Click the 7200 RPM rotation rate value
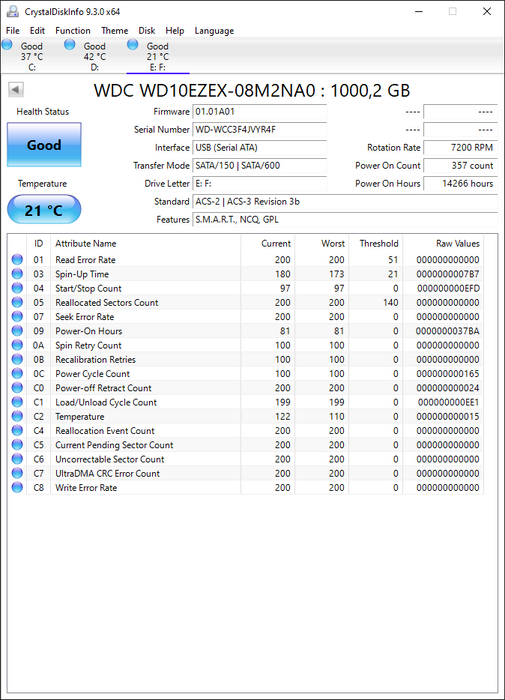 (x=460, y=147)
